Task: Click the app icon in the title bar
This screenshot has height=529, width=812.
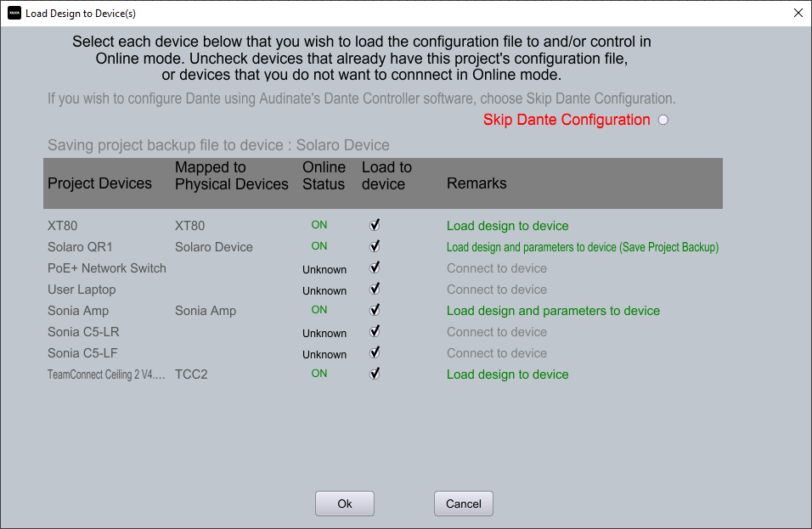Action: click(14, 13)
